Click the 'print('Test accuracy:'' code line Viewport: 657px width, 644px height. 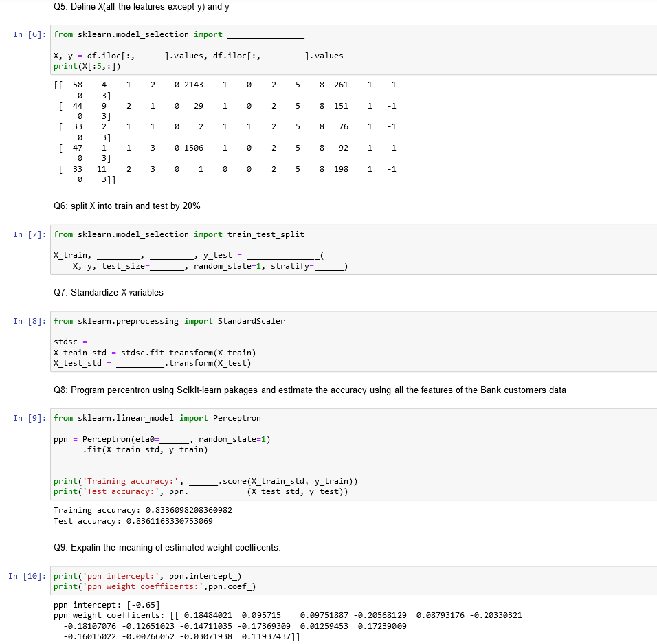pyautogui.click(x=201, y=491)
